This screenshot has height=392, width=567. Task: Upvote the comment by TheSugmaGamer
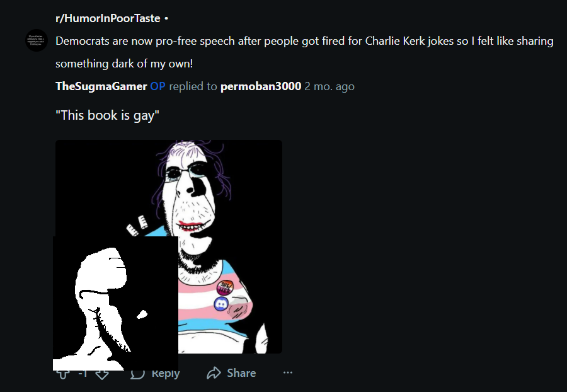(62, 374)
